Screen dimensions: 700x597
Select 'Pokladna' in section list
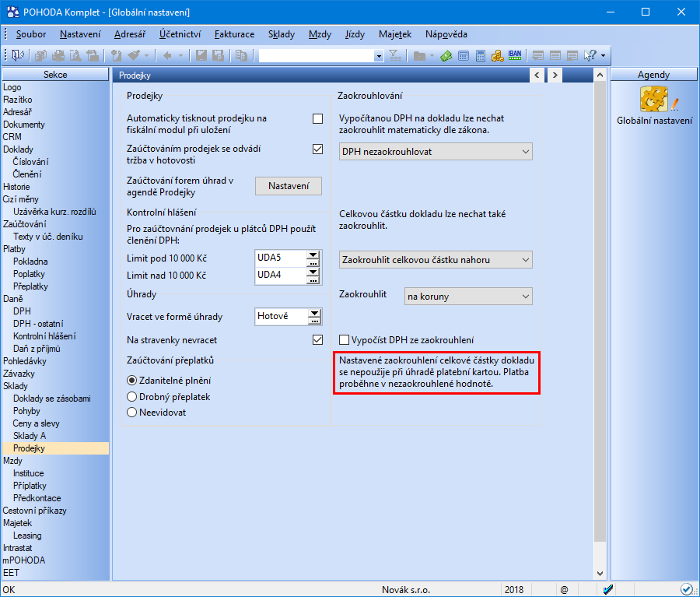pyautogui.click(x=30, y=262)
